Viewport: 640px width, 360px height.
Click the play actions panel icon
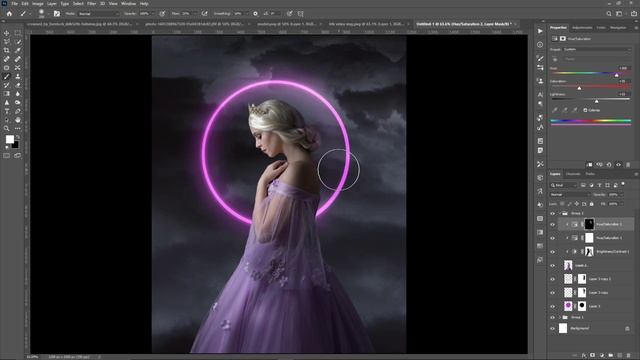click(540, 31)
